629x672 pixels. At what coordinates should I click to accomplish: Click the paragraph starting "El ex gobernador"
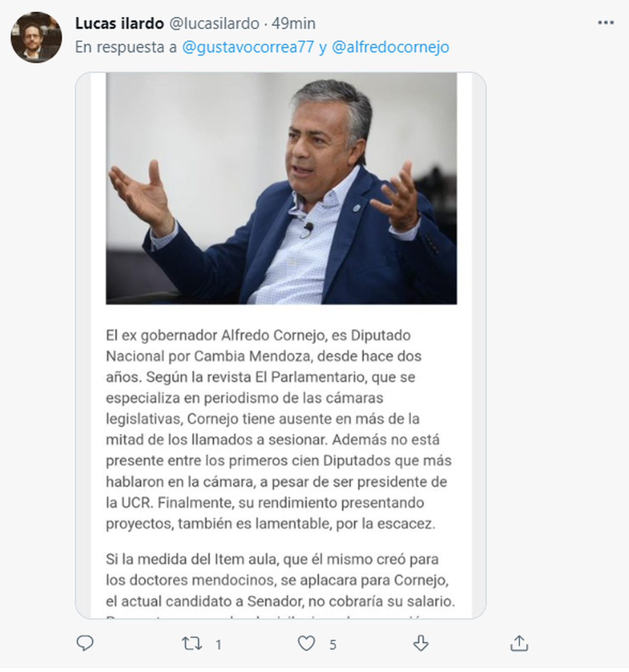coord(278,429)
